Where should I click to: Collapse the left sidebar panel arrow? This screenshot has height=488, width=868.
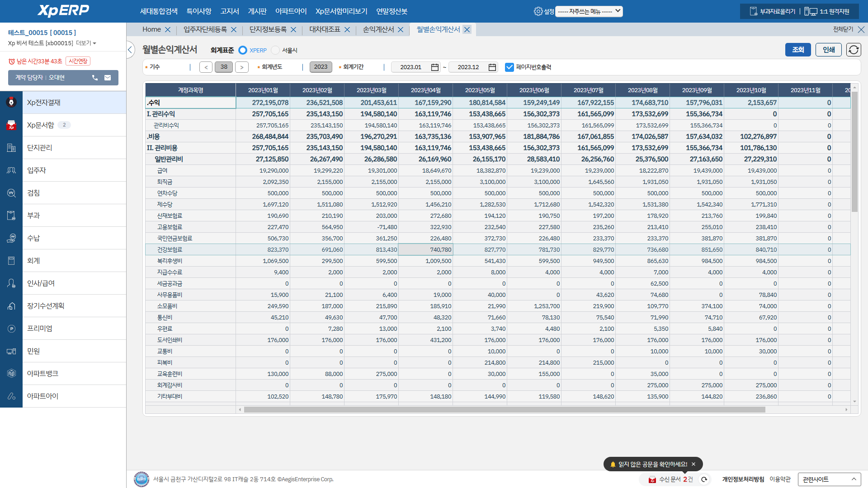pos(130,50)
